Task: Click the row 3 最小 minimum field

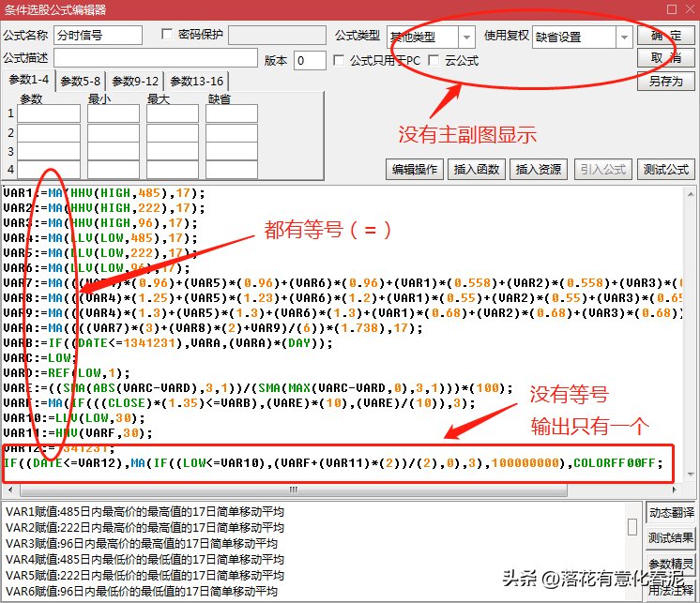Action: pos(114,152)
